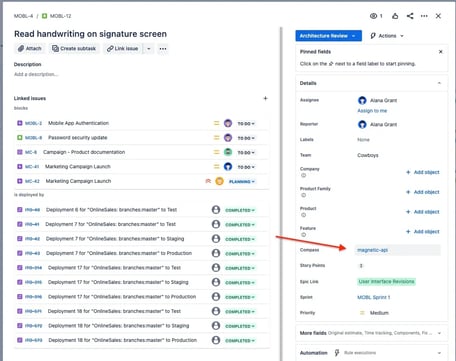
Task: Open Campaign - Product documentation issue
Action: pos(84,152)
